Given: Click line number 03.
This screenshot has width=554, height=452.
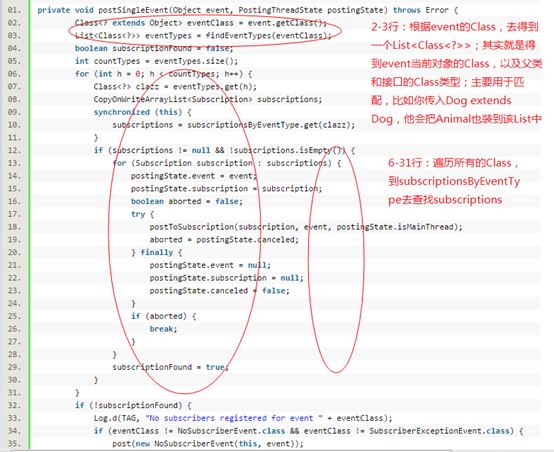Looking at the screenshot, I should 14,36.
